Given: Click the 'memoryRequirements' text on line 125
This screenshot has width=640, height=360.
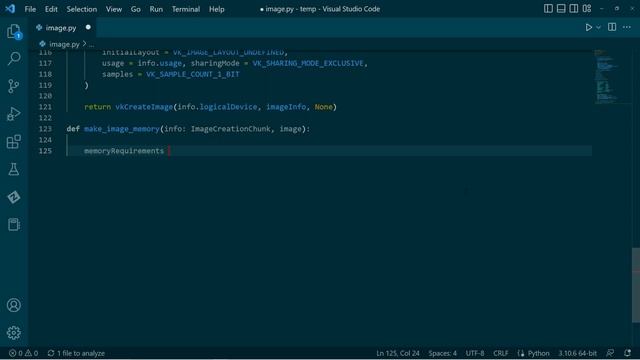Looking at the screenshot, I should pyautogui.click(x=124, y=151).
